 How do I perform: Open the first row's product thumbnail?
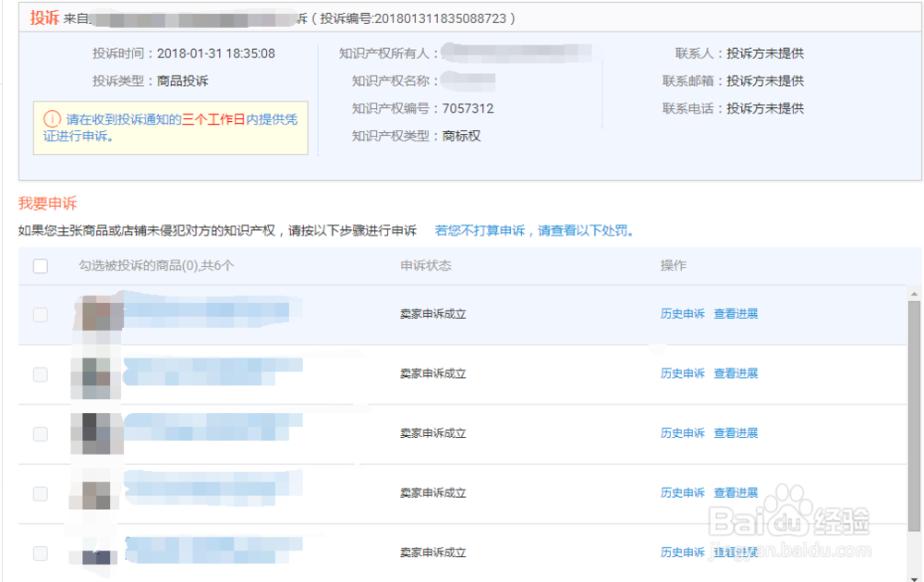pos(99,313)
